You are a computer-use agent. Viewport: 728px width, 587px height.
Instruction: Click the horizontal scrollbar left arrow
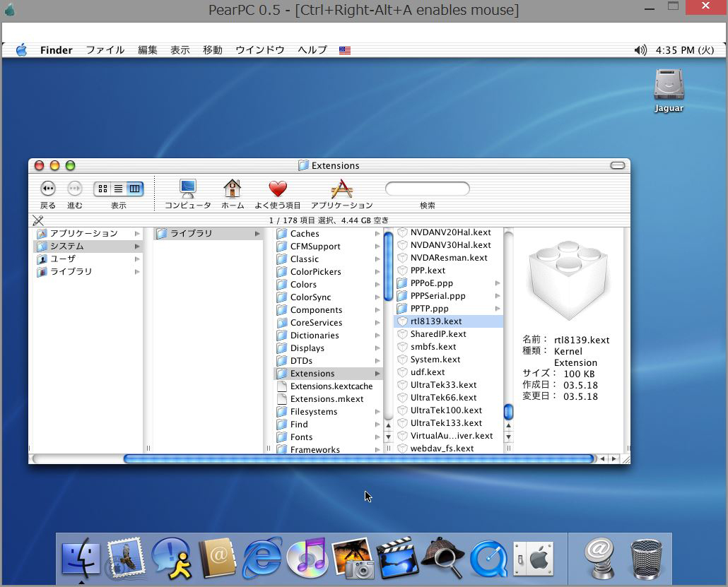click(603, 459)
